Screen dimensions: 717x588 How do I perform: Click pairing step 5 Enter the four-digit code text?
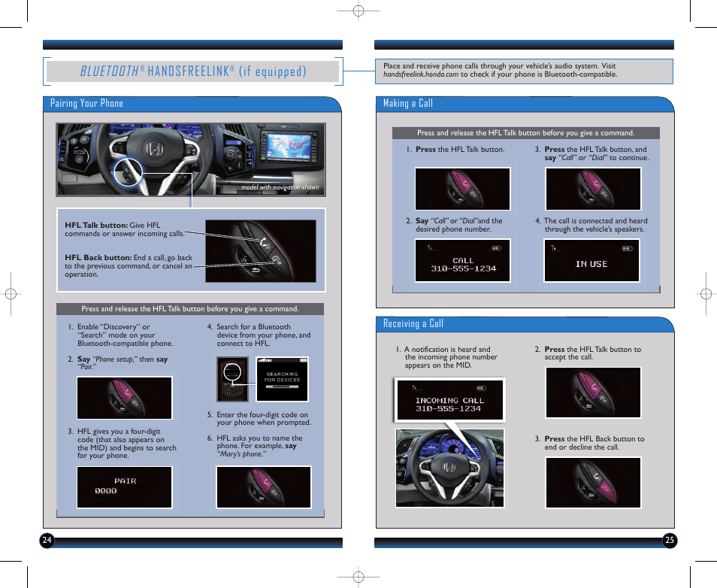259,418
